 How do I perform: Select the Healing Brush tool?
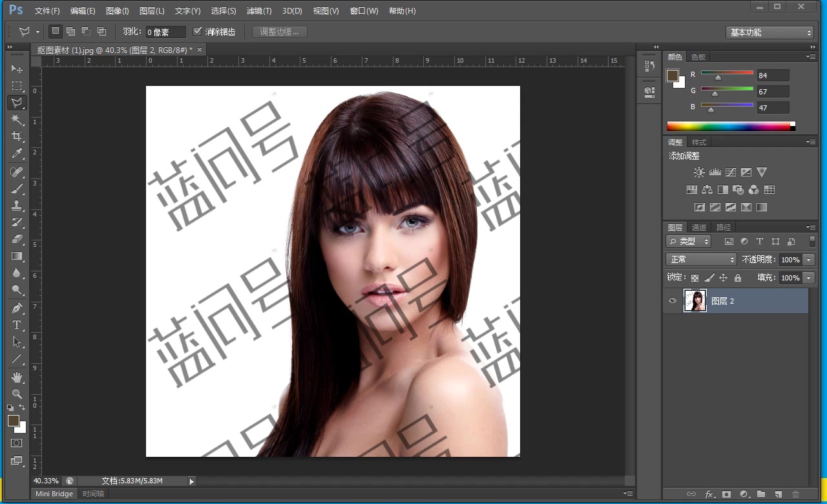[x=17, y=172]
